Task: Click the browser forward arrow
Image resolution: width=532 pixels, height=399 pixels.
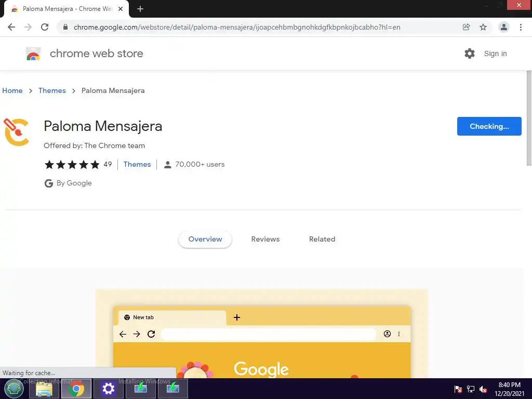Action: (x=28, y=27)
